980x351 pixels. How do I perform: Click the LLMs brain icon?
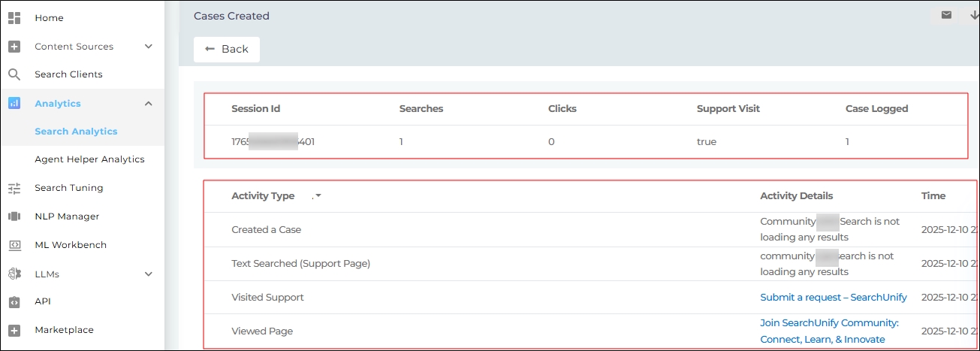coord(14,274)
